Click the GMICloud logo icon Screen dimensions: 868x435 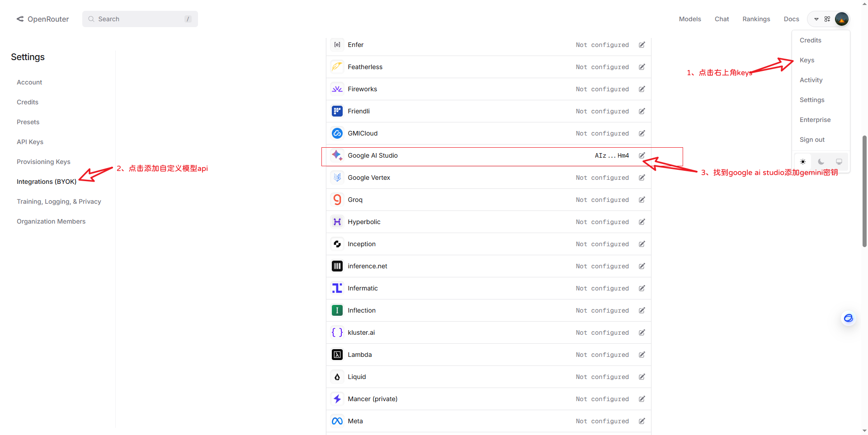point(337,133)
